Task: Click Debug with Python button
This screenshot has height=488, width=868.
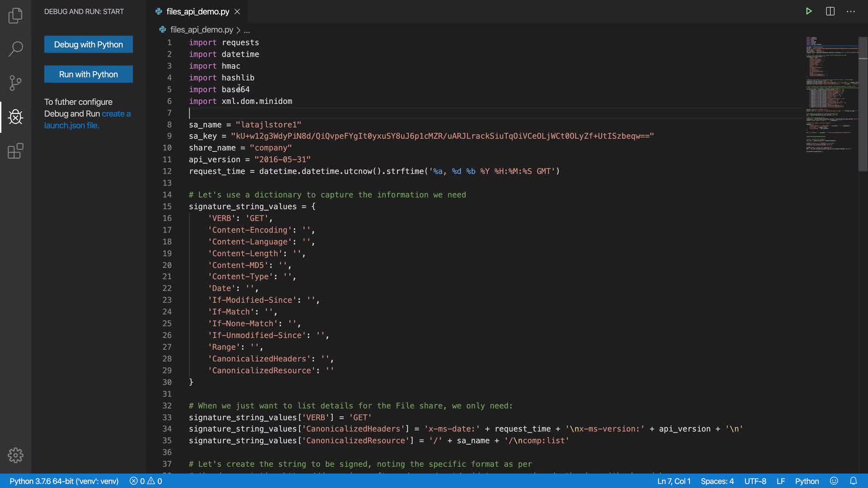Action: pyautogui.click(x=89, y=44)
